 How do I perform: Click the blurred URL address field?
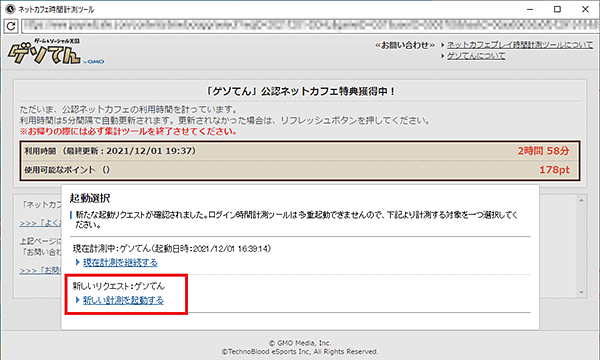(310, 26)
